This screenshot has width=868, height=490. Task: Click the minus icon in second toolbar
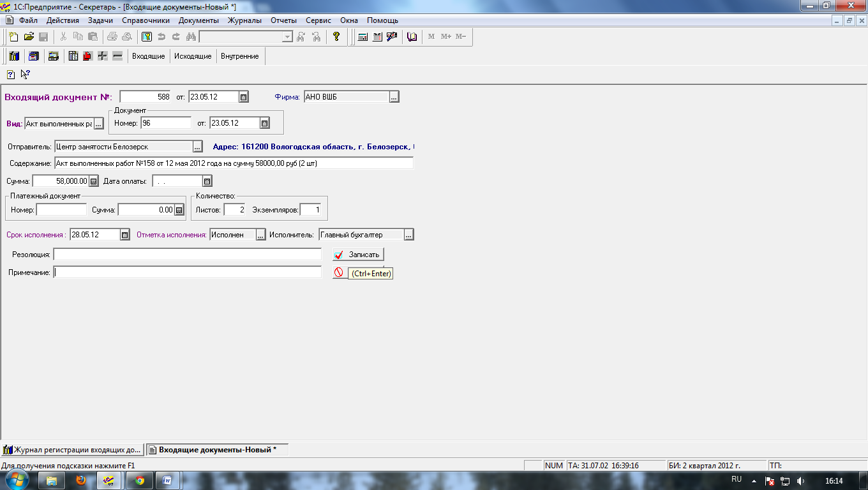[117, 56]
